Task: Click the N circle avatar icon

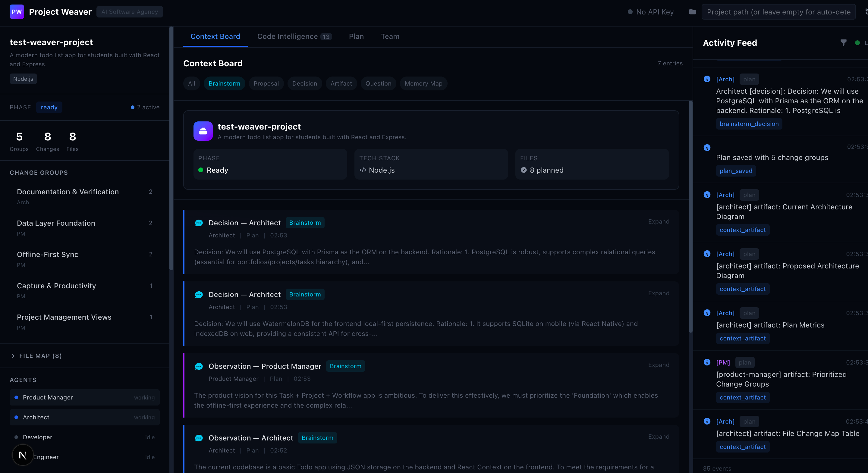Action: [x=23, y=455]
